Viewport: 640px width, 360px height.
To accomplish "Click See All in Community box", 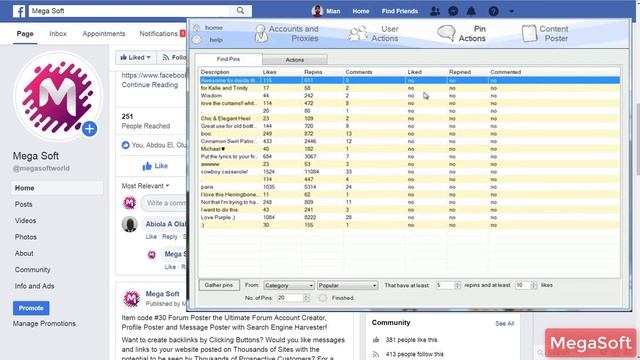I will pos(504,323).
